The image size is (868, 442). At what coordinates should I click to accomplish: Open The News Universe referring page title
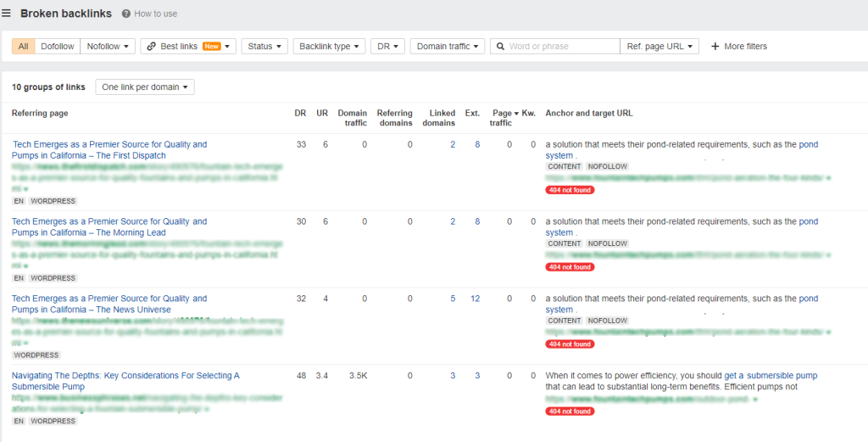[x=109, y=304]
